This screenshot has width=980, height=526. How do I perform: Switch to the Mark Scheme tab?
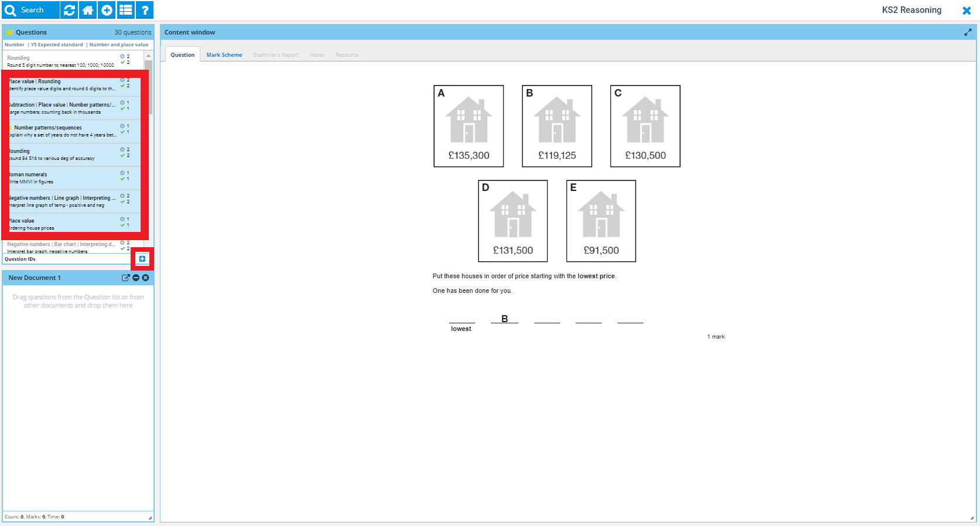pos(224,55)
